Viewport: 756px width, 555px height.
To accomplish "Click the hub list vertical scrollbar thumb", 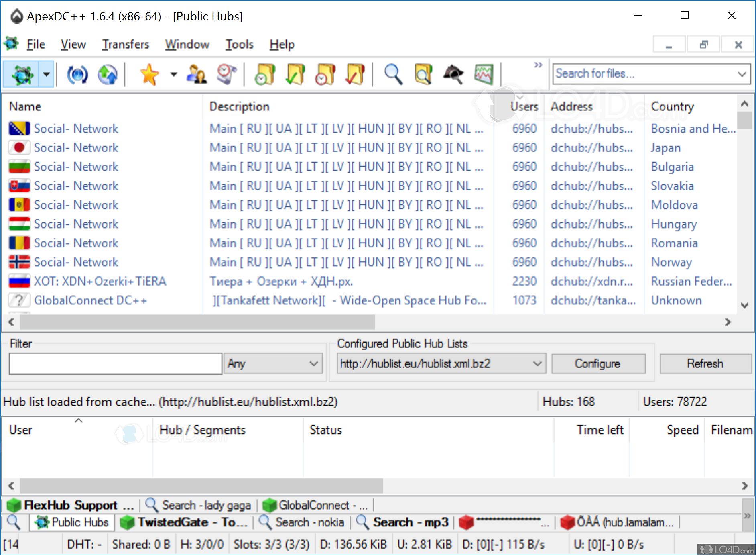I will (745, 120).
